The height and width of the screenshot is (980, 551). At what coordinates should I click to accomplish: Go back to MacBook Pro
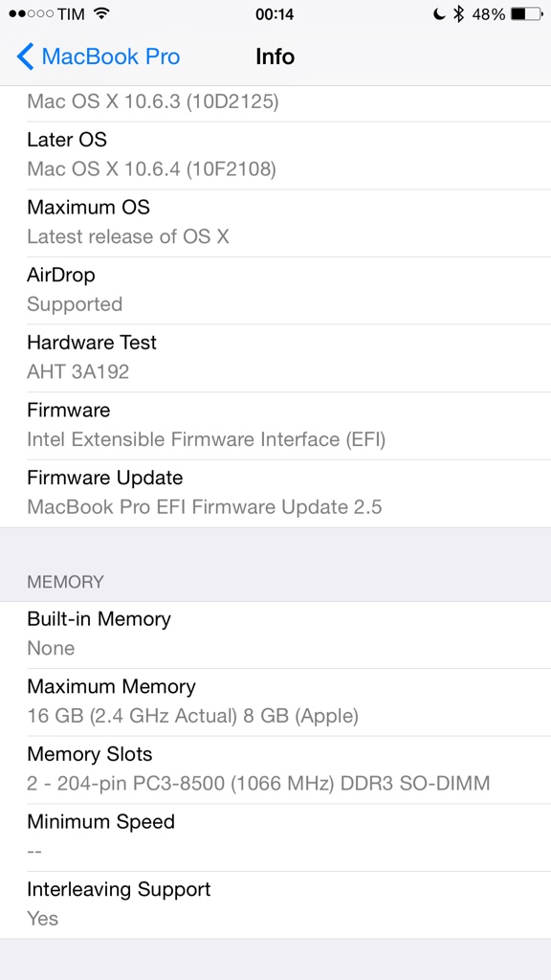99,56
